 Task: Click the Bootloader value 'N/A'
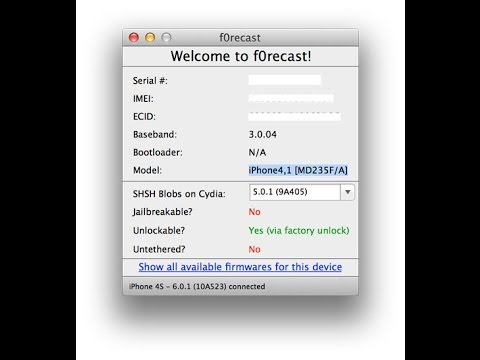point(257,153)
